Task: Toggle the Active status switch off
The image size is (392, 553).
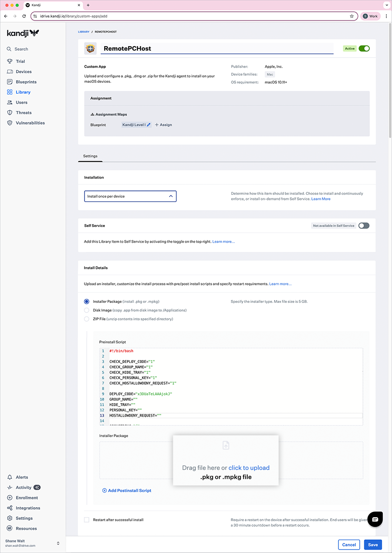Action: point(364,48)
